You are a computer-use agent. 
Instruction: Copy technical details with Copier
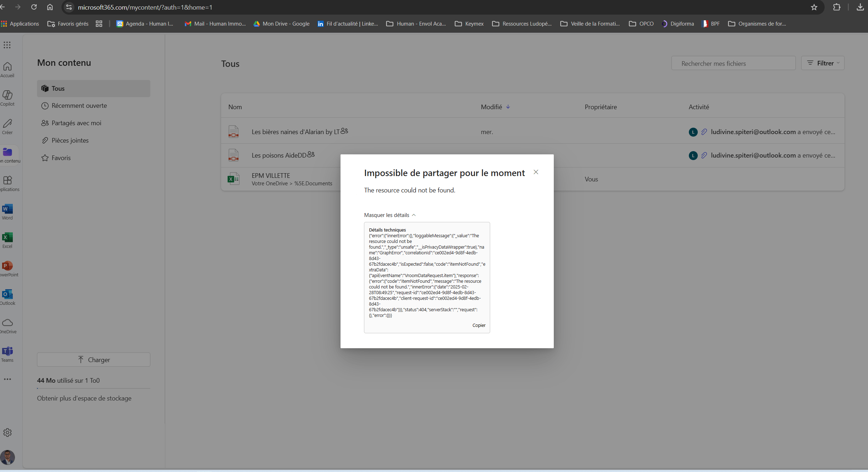coord(478,325)
